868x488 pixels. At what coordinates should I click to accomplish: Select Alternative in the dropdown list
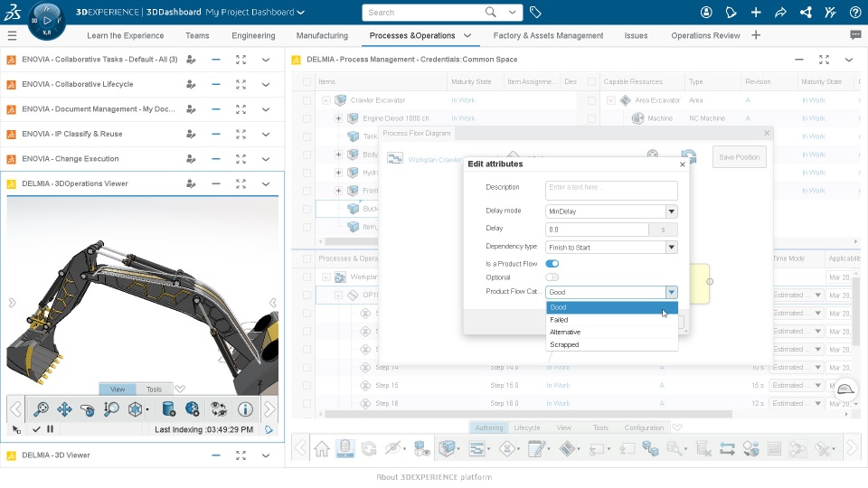612,332
